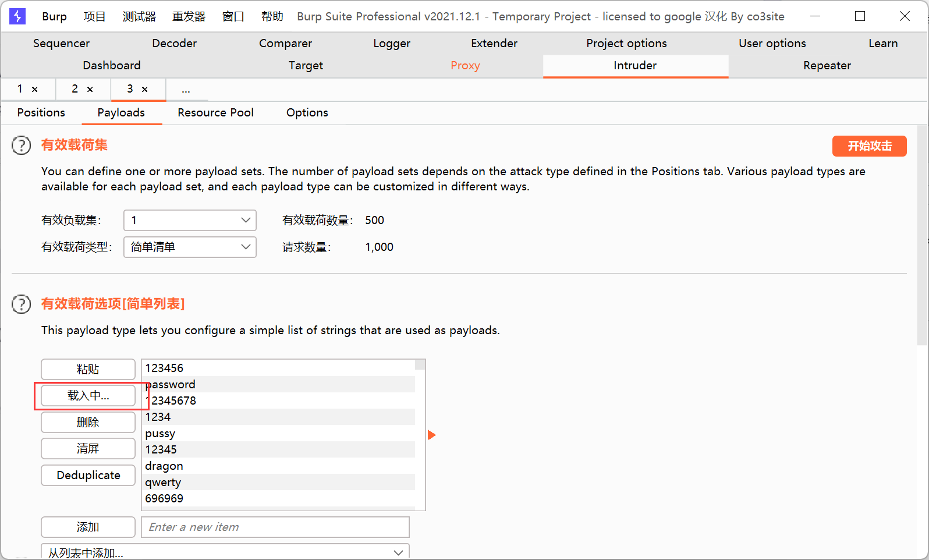Viewport: 929px width, 560px height.
Task: Open the payload type dropdown
Action: click(x=190, y=247)
